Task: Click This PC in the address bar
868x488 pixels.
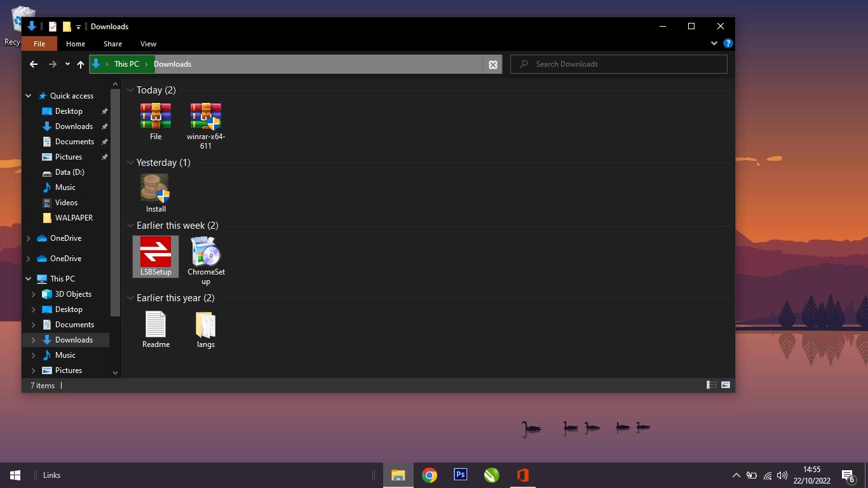Action: (126, 64)
